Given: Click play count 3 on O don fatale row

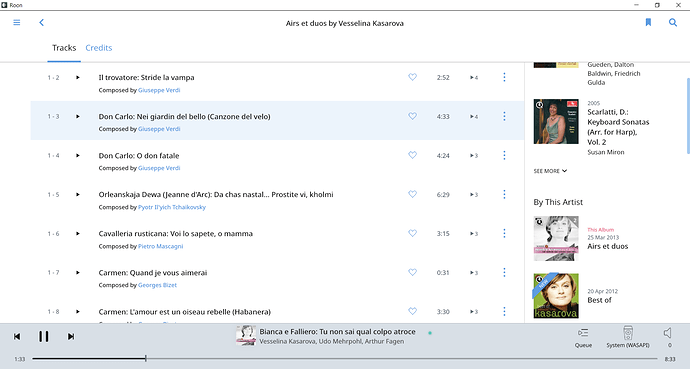Looking at the screenshot, I should pos(473,155).
